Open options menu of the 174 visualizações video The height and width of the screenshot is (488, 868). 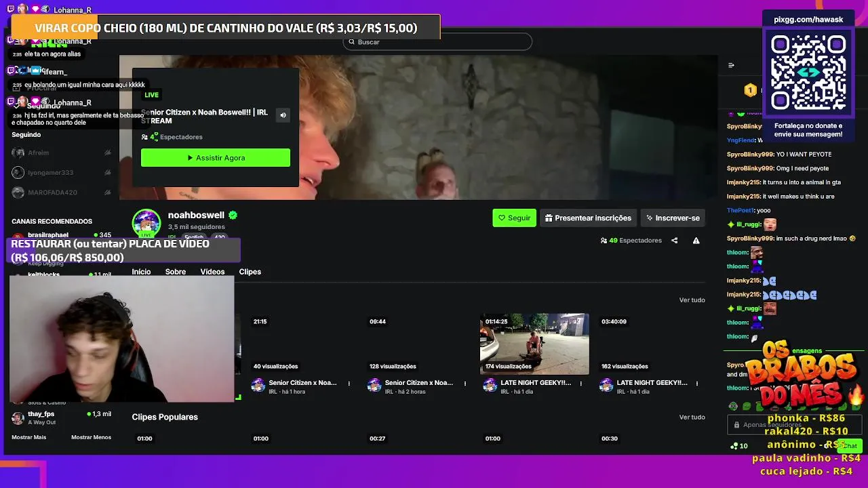pos(581,384)
